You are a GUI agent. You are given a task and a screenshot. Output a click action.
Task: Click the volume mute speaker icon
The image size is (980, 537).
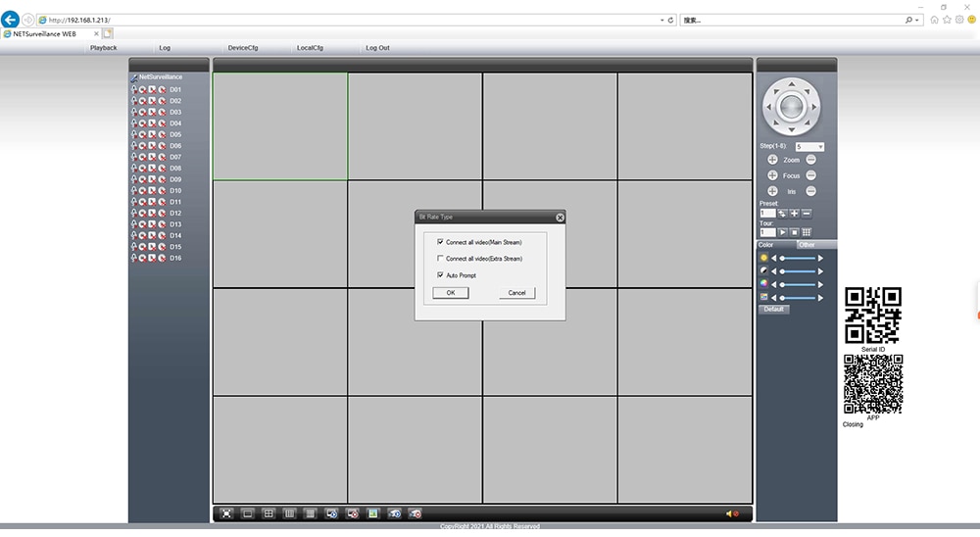732,513
